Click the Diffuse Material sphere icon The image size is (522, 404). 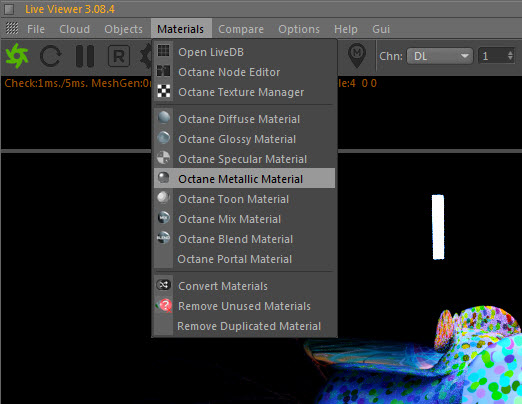163,118
